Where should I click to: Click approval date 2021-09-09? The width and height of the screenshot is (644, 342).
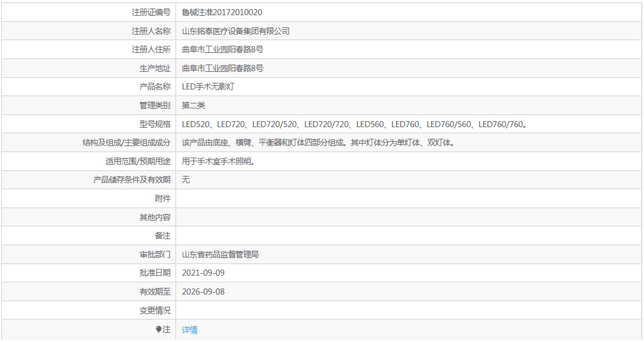click(203, 273)
